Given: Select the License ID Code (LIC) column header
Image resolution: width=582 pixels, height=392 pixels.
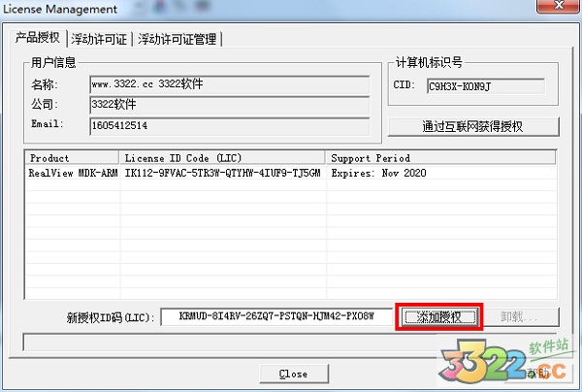Looking at the screenshot, I should point(222,158).
